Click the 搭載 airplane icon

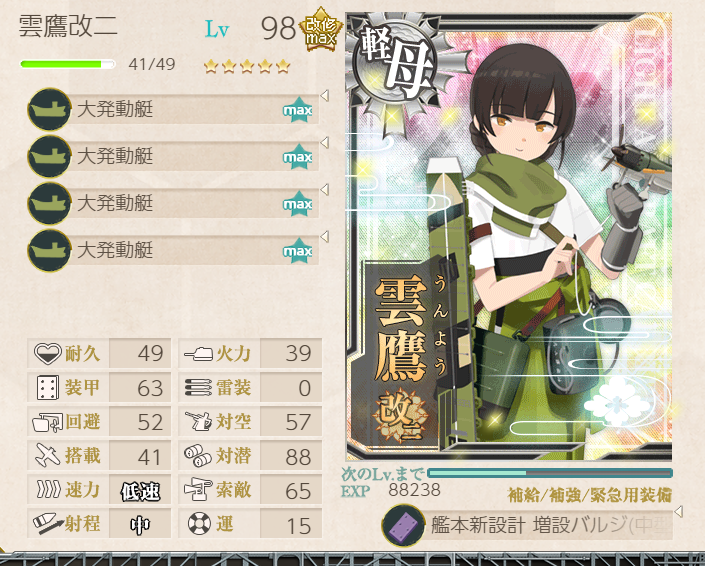(48, 455)
